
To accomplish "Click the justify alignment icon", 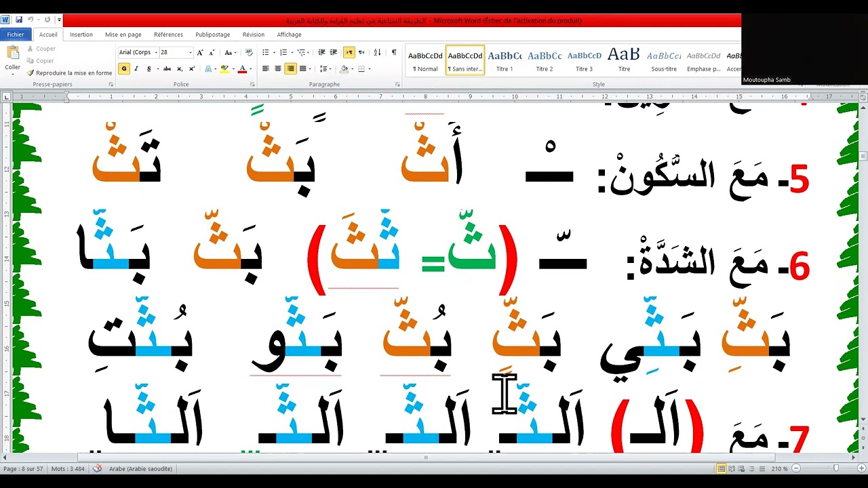I will click(x=302, y=68).
